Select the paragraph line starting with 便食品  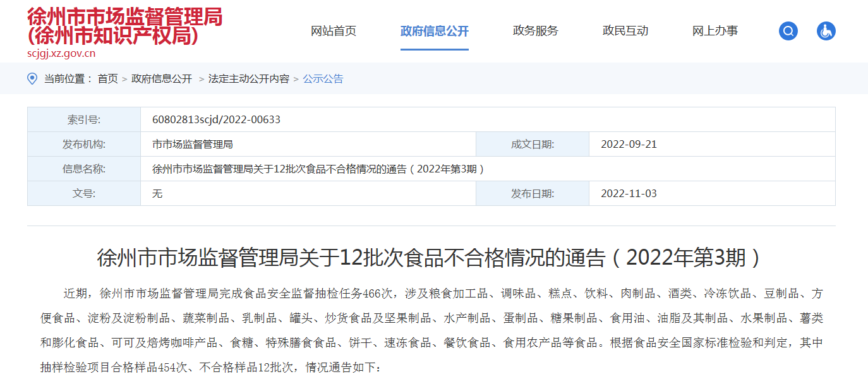[x=431, y=318]
